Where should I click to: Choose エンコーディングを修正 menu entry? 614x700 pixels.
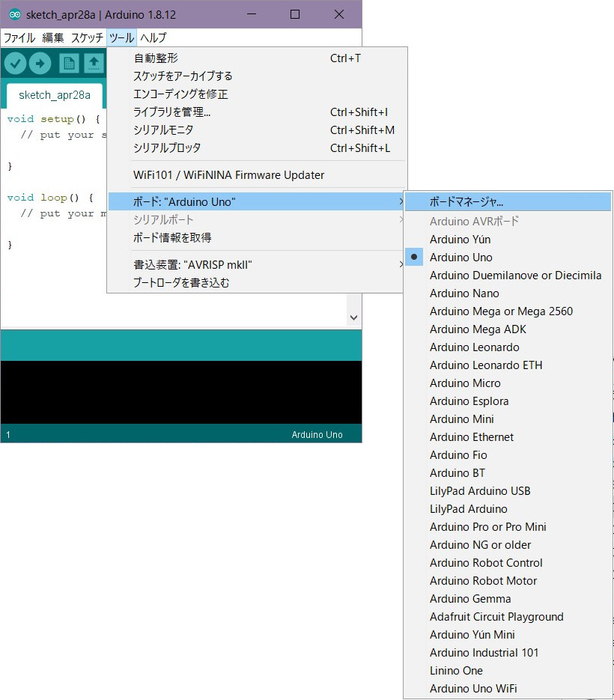click(x=256, y=94)
